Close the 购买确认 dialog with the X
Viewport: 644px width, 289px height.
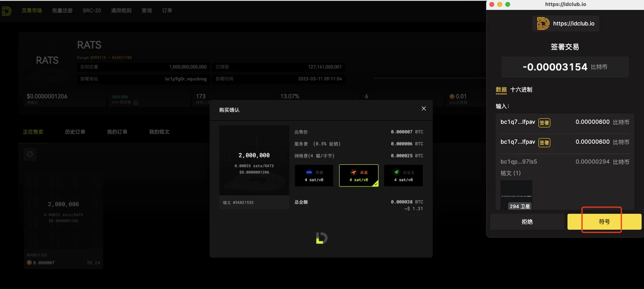[424, 109]
